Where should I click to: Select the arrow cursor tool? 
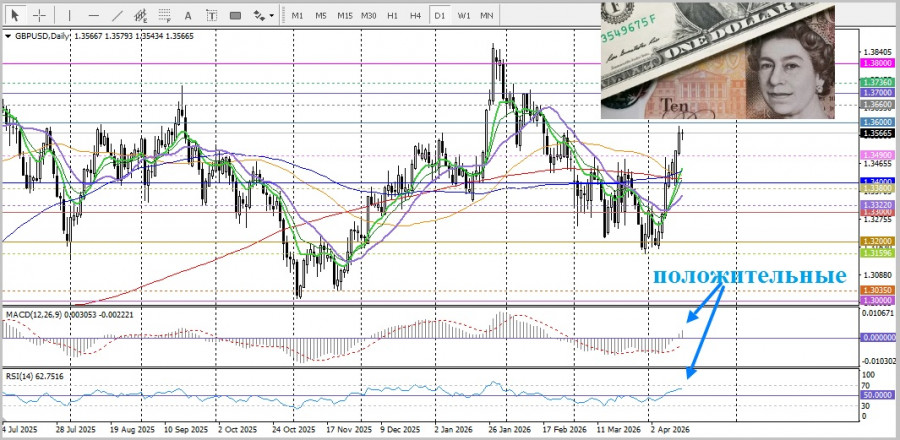pyautogui.click(x=15, y=15)
